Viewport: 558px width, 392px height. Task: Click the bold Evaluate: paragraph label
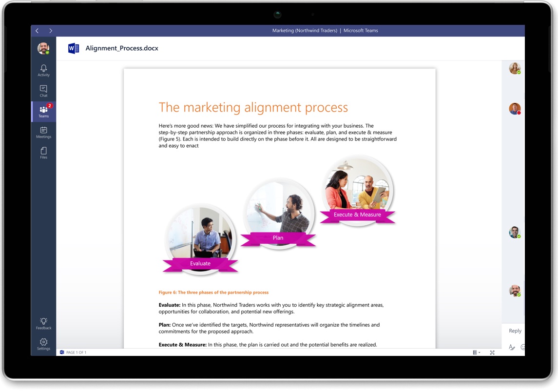click(170, 305)
